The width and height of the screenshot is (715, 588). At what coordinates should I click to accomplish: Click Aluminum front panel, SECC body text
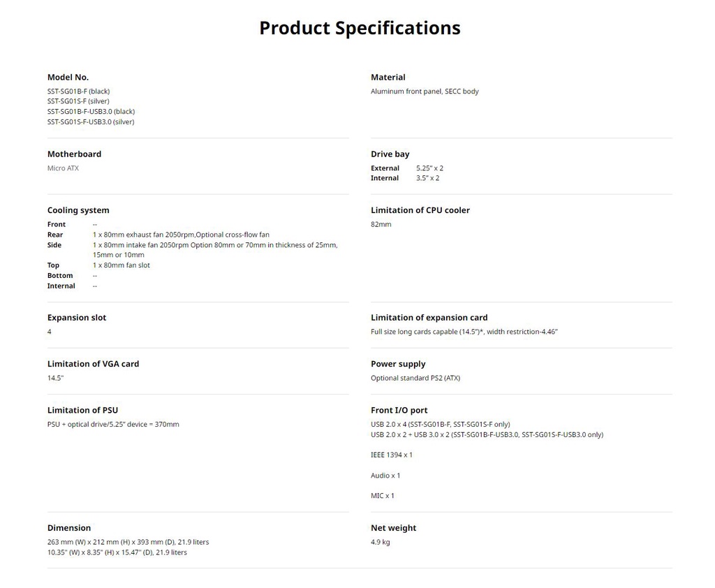coord(425,91)
